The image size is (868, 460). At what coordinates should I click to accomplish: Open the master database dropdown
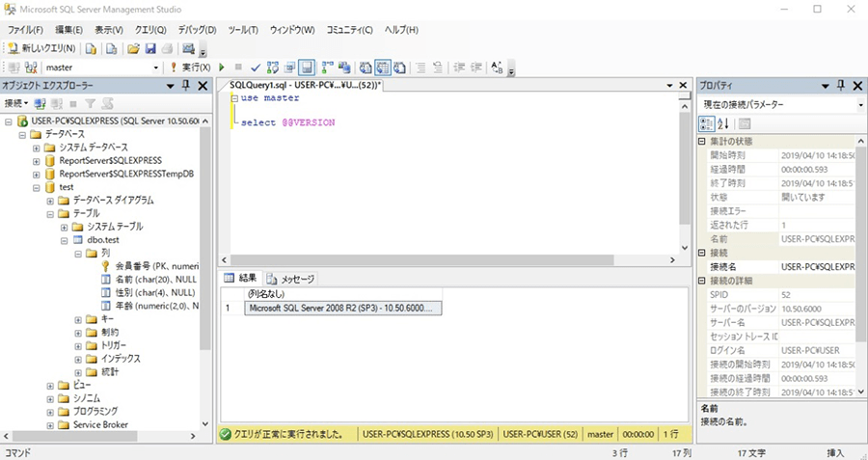click(155, 68)
